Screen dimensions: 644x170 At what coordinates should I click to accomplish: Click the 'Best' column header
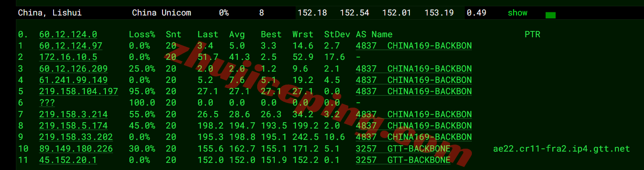pyautogui.click(x=271, y=34)
